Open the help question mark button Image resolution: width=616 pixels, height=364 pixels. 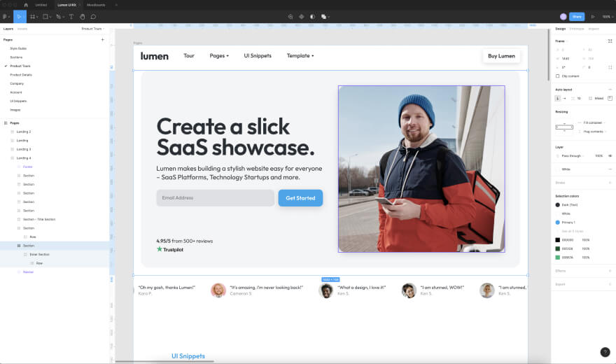pos(605,352)
